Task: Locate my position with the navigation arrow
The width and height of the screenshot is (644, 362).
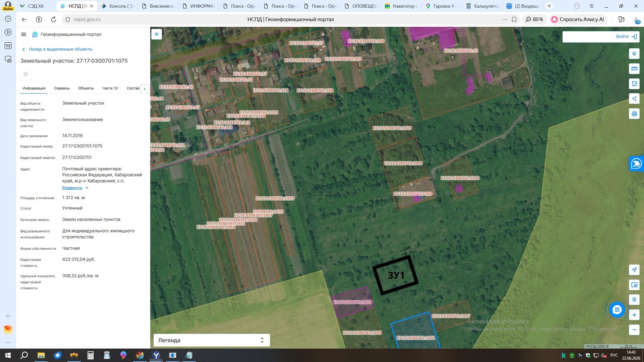Action: 634,269
